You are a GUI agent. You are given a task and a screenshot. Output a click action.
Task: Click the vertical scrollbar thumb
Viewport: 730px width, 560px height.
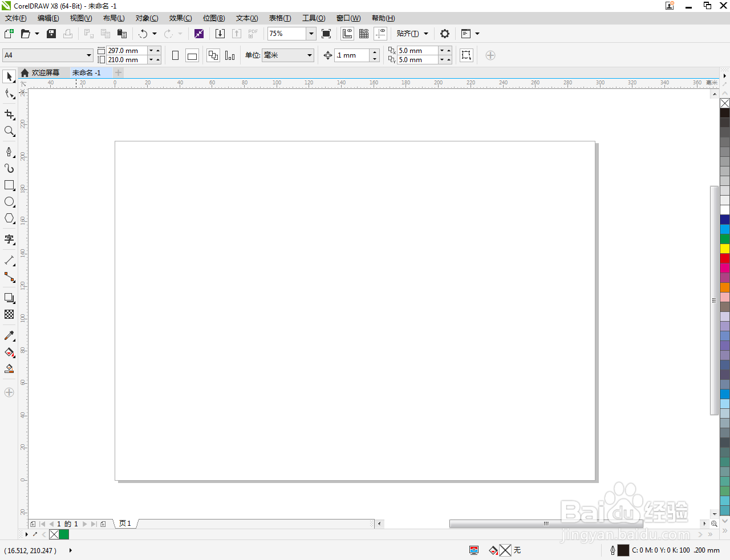pos(714,300)
